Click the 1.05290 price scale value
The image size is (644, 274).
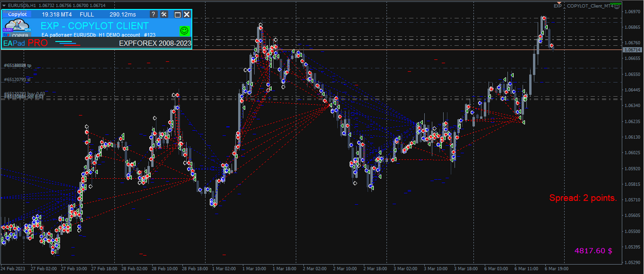[x=633, y=262]
